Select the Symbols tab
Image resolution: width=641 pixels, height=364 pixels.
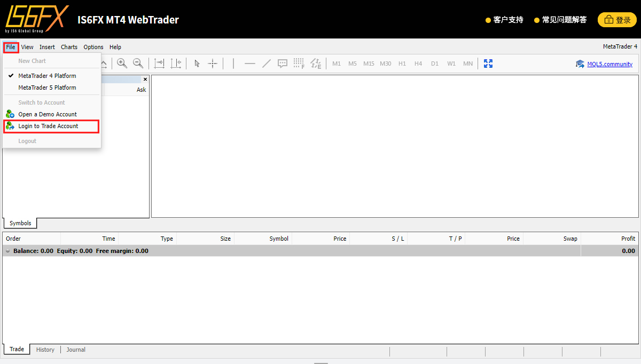[x=20, y=223]
